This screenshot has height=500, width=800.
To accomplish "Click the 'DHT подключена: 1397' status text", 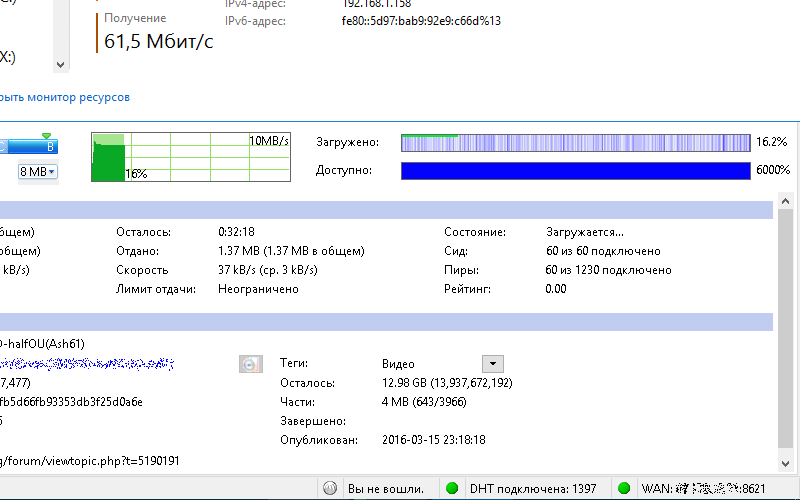I will tap(530, 489).
